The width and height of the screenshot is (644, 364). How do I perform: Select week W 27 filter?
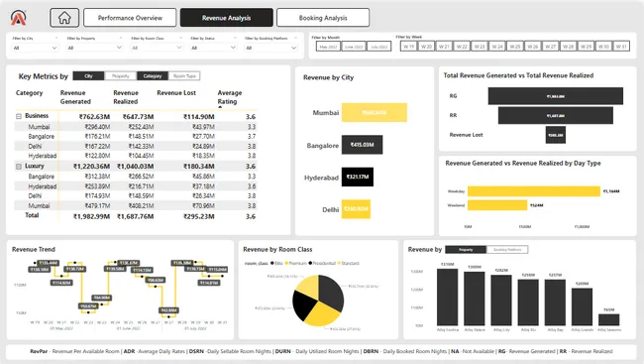click(x=550, y=47)
